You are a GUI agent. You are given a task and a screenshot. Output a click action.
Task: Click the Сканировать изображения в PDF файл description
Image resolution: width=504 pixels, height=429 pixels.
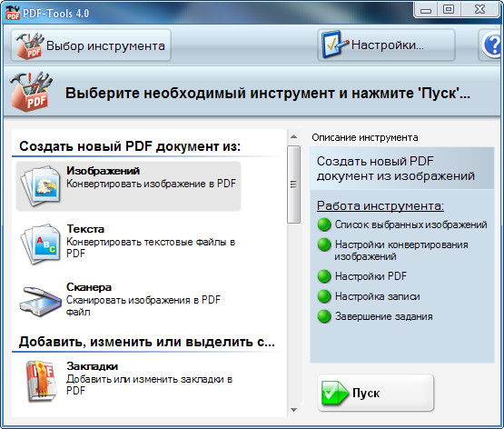pos(143,305)
